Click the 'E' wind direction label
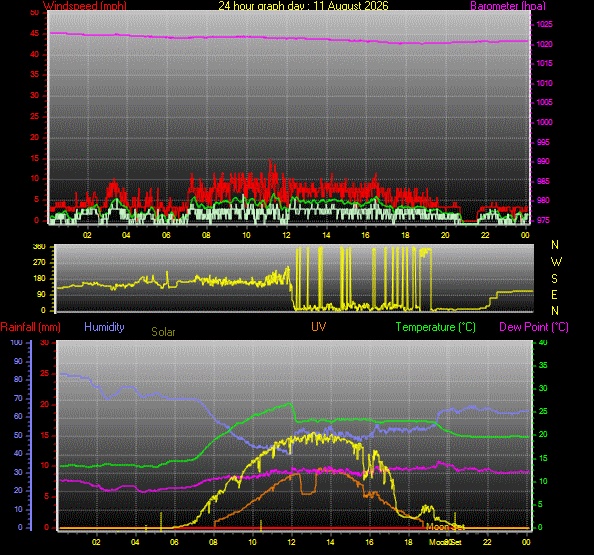Viewport: 594px width, 555px height. point(555,295)
